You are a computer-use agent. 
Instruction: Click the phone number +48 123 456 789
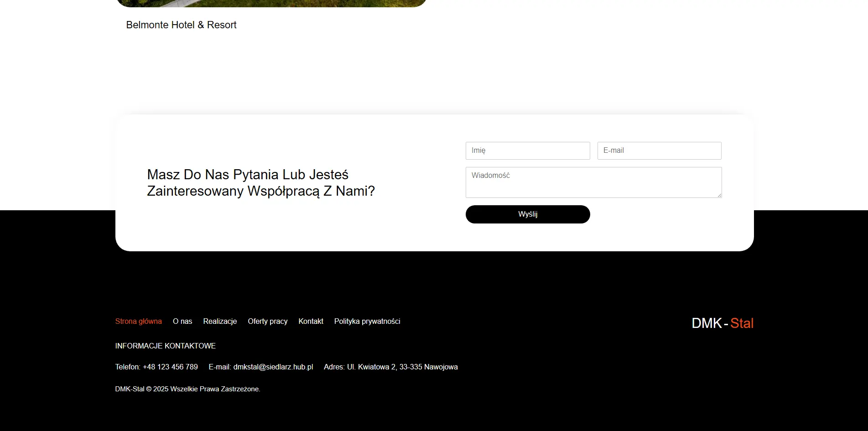[x=170, y=367]
